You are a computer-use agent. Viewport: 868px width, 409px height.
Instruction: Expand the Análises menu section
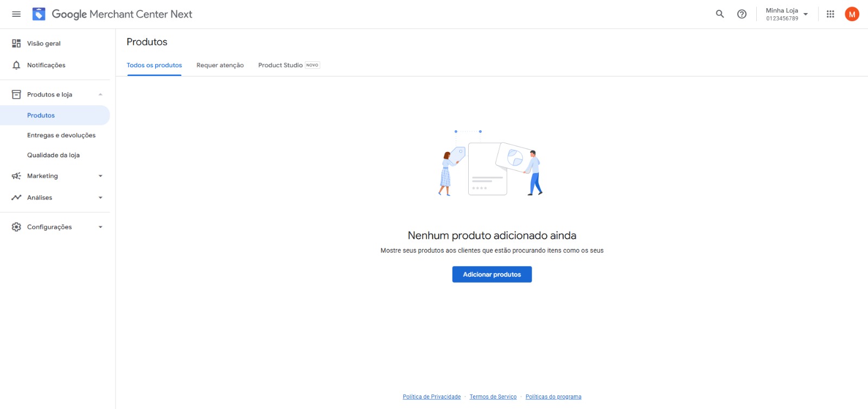coord(100,197)
